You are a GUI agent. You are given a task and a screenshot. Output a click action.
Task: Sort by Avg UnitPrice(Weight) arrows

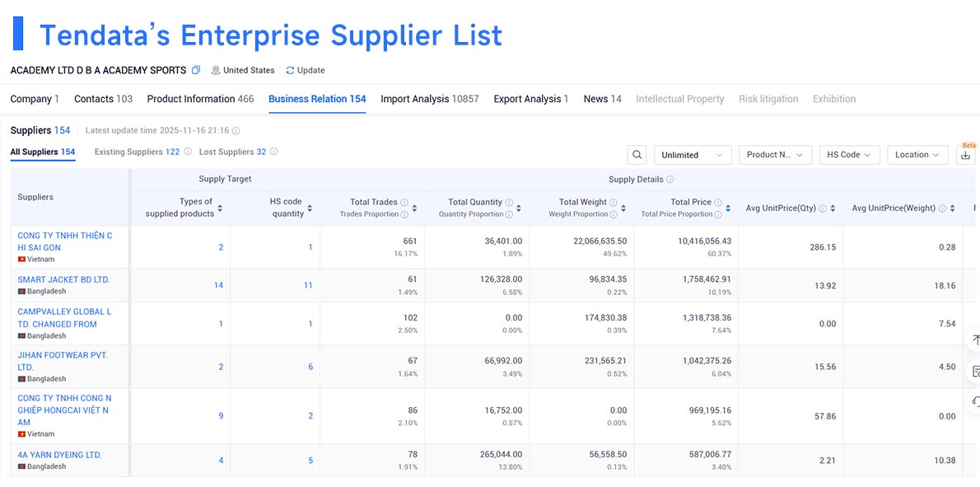point(952,208)
